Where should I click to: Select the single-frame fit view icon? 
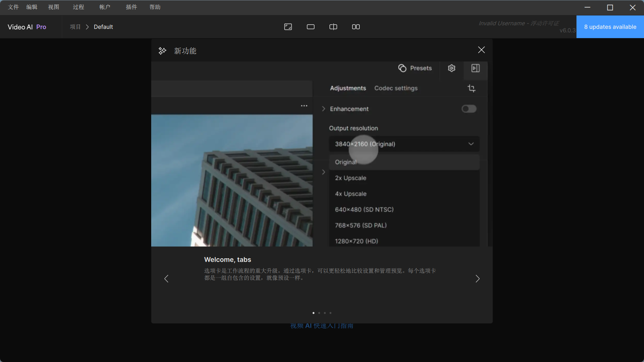click(x=288, y=27)
